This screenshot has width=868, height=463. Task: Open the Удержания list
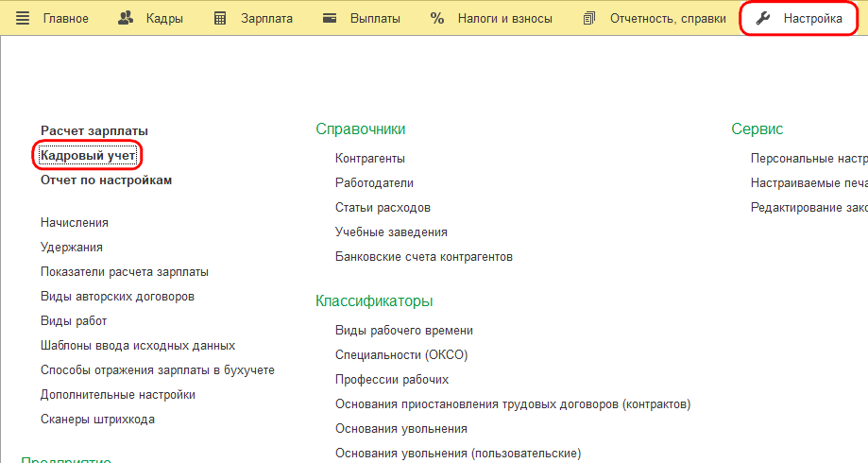click(72, 248)
